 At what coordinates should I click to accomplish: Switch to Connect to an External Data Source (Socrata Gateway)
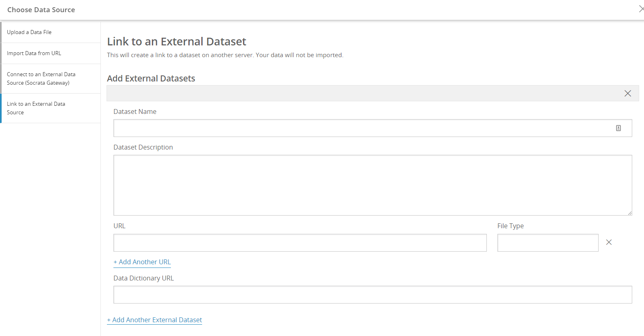(x=51, y=79)
